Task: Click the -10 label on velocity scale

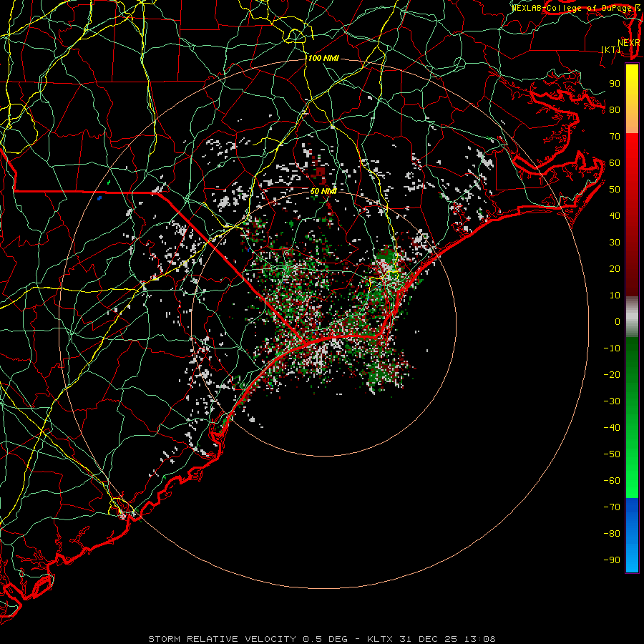Action: pos(612,348)
